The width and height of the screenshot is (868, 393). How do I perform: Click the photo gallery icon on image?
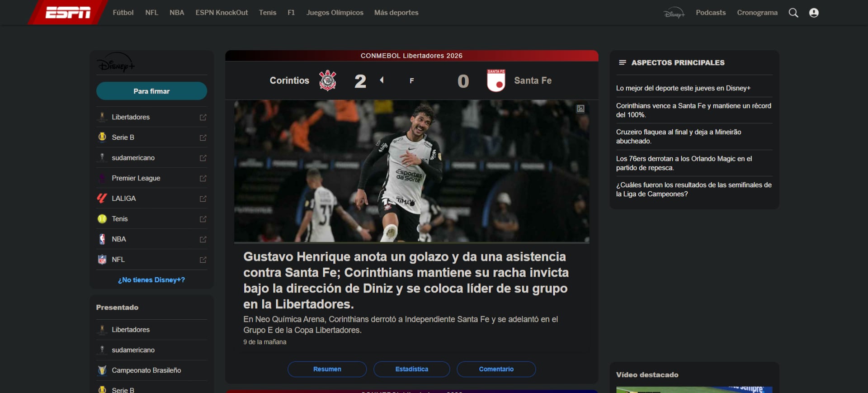click(580, 109)
